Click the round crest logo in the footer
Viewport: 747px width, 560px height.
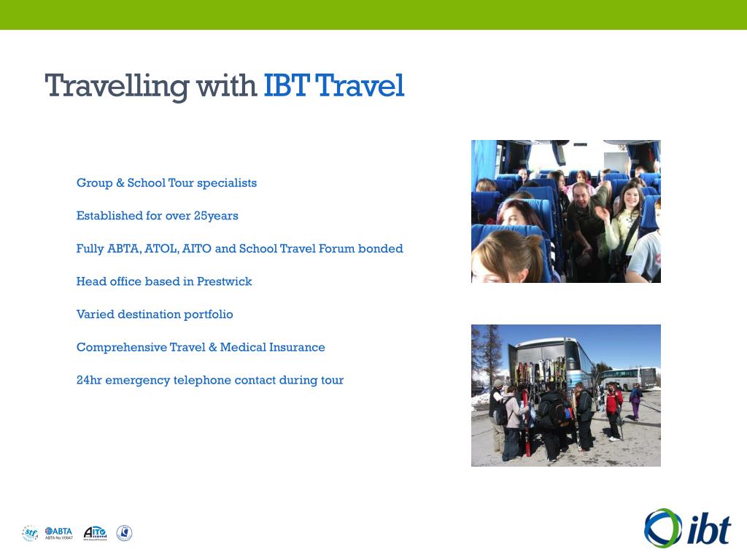coord(124,533)
